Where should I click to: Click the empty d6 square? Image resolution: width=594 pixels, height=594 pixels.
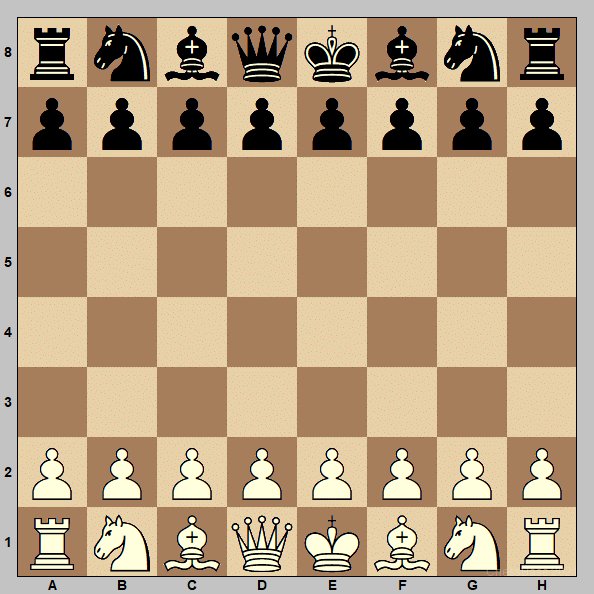pos(262,192)
